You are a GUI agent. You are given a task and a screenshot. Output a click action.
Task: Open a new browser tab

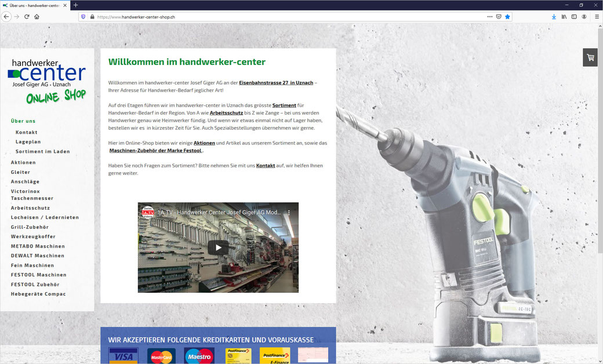76,5
